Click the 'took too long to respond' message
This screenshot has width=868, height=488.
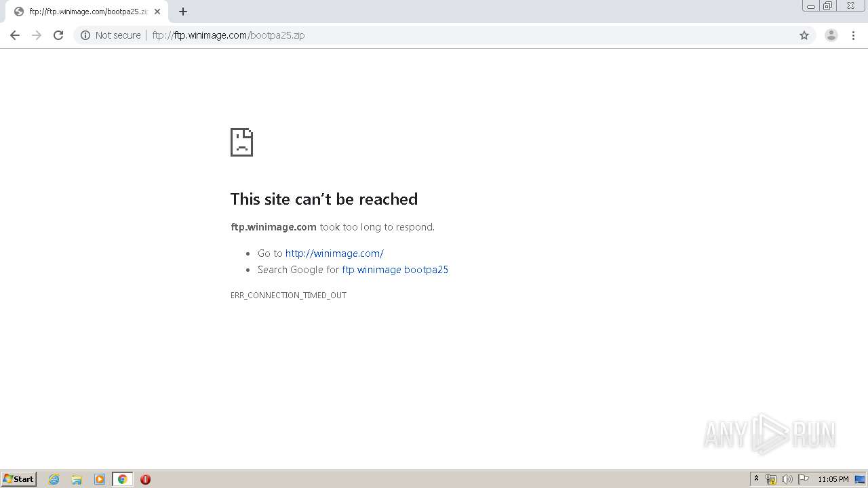[377, 227]
